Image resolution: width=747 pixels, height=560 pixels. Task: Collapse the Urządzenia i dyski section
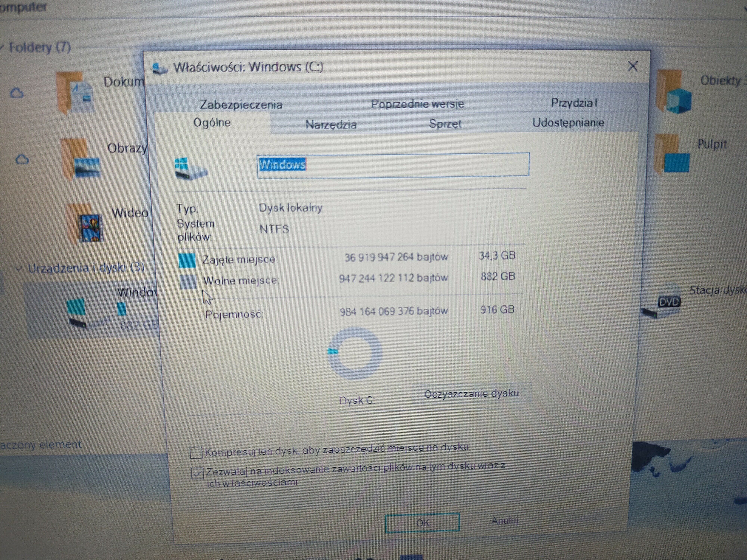[x=18, y=269]
